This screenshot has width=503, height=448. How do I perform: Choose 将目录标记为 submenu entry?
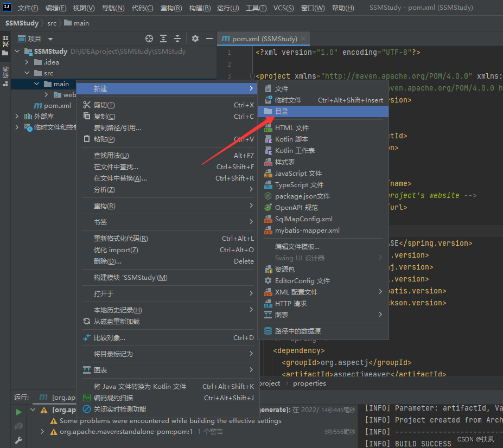pos(167,354)
